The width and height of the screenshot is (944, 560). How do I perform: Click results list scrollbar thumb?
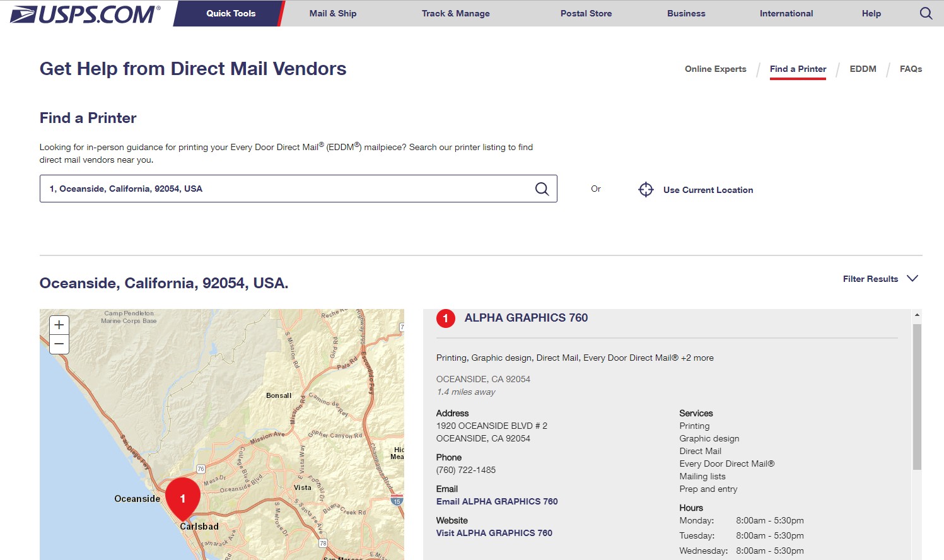(917, 397)
